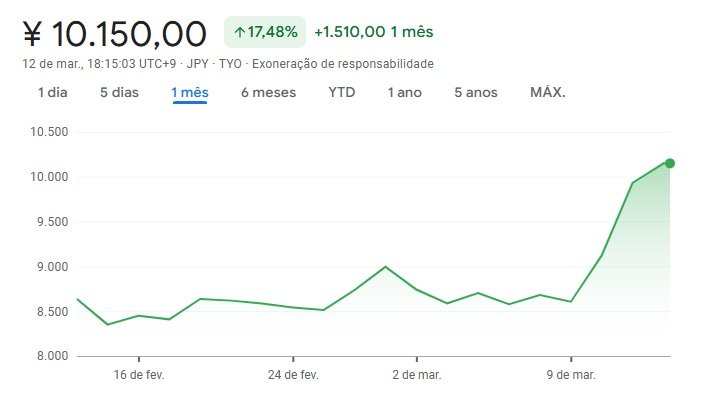Click the chart line peak at 9.000
This screenshot has height=402, width=709.
pyautogui.click(x=386, y=267)
